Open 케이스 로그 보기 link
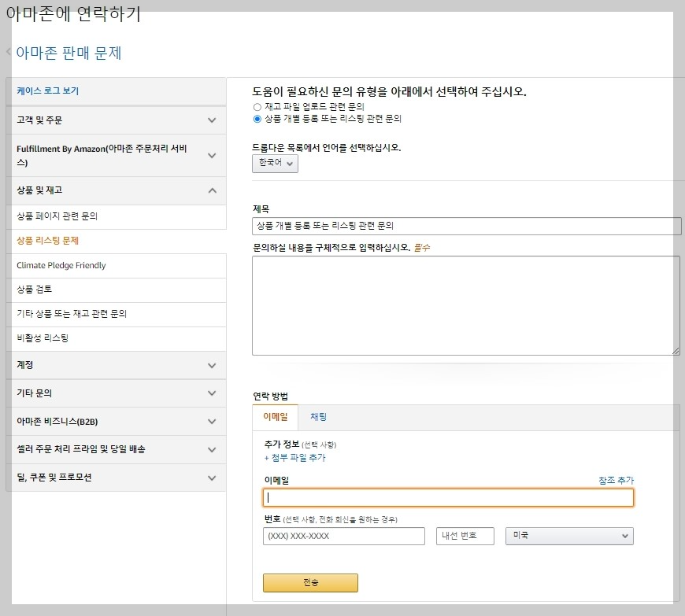The image size is (685, 616). click(47, 90)
